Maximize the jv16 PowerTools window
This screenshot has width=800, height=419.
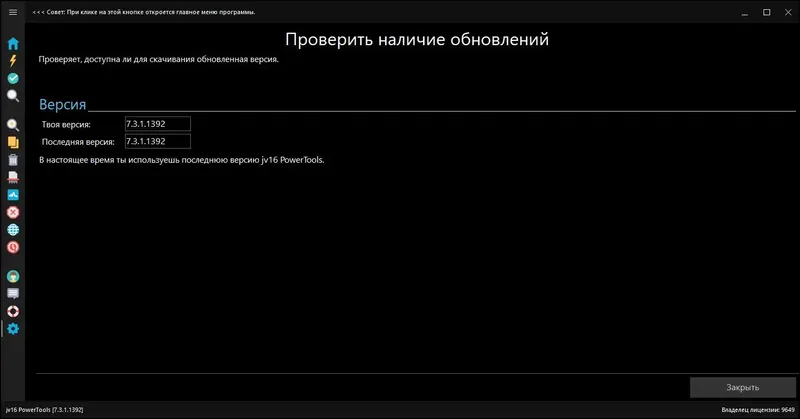(766, 12)
